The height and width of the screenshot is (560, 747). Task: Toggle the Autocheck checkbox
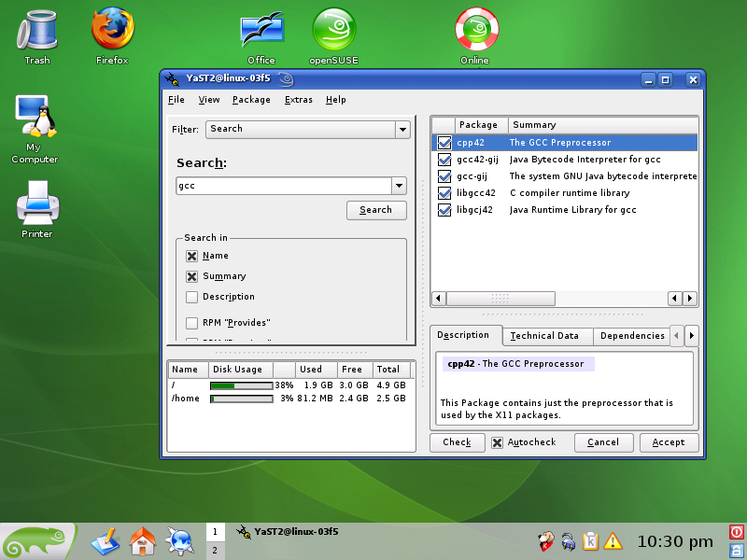click(x=497, y=442)
